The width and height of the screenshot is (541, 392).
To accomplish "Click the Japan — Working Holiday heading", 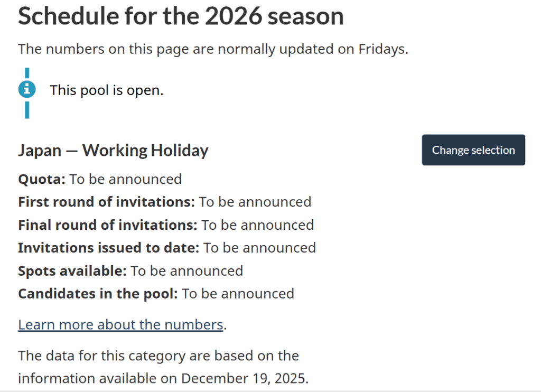I will click(113, 151).
